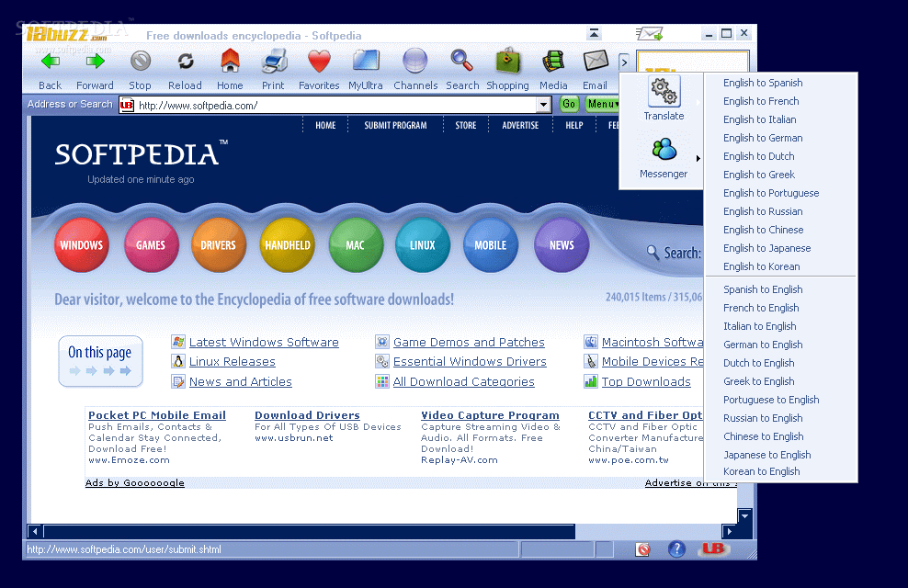Open the orange DRIVERS category ball
Viewport: 908px width, 588px height.
click(219, 244)
